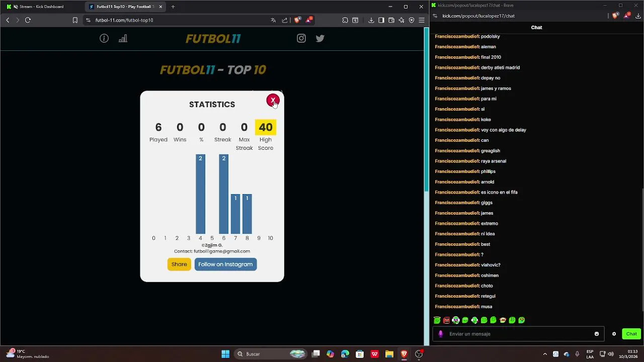Click the purple microphone icon in chat input
This screenshot has height=362, width=644.
(441, 334)
